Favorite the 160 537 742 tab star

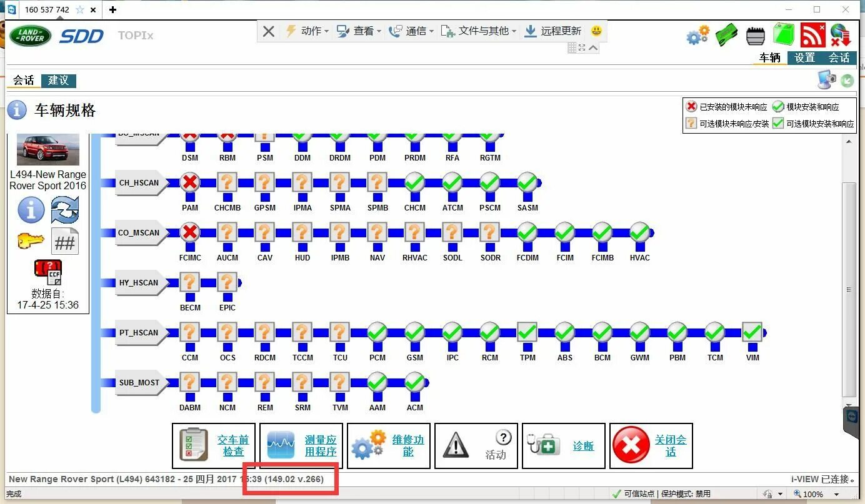[x=79, y=10]
